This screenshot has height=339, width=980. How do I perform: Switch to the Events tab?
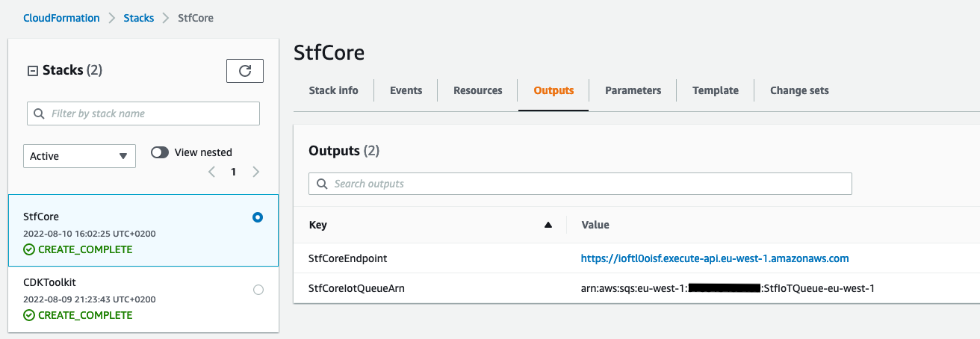(x=406, y=90)
